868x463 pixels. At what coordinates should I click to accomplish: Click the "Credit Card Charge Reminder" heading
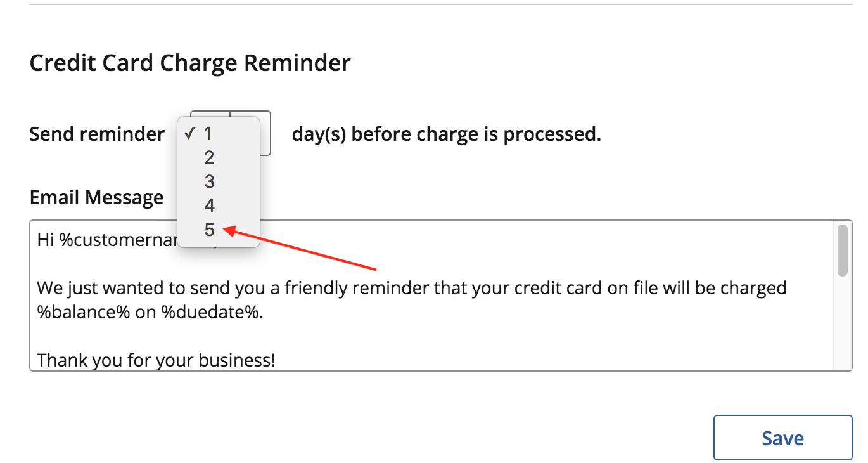(190, 63)
